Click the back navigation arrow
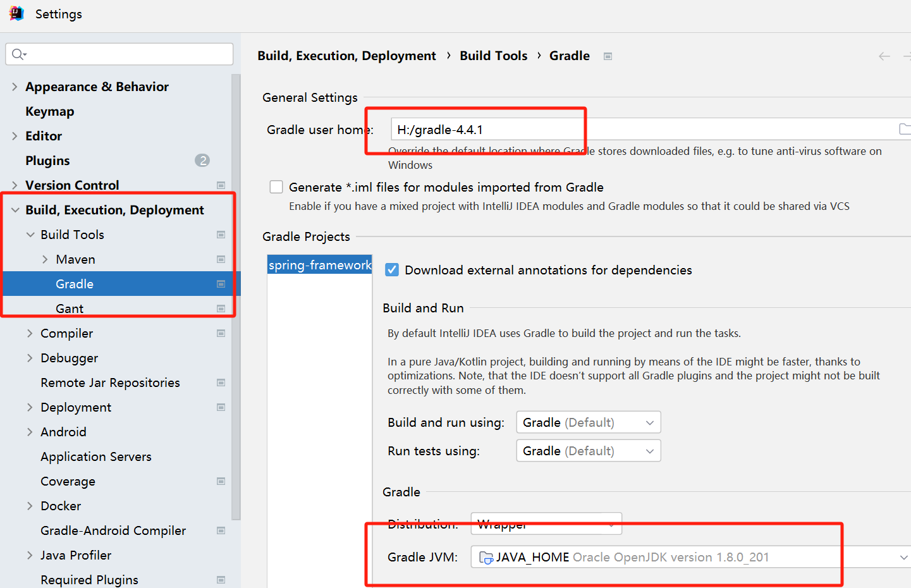The height and width of the screenshot is (588, 911). point(884,56)
